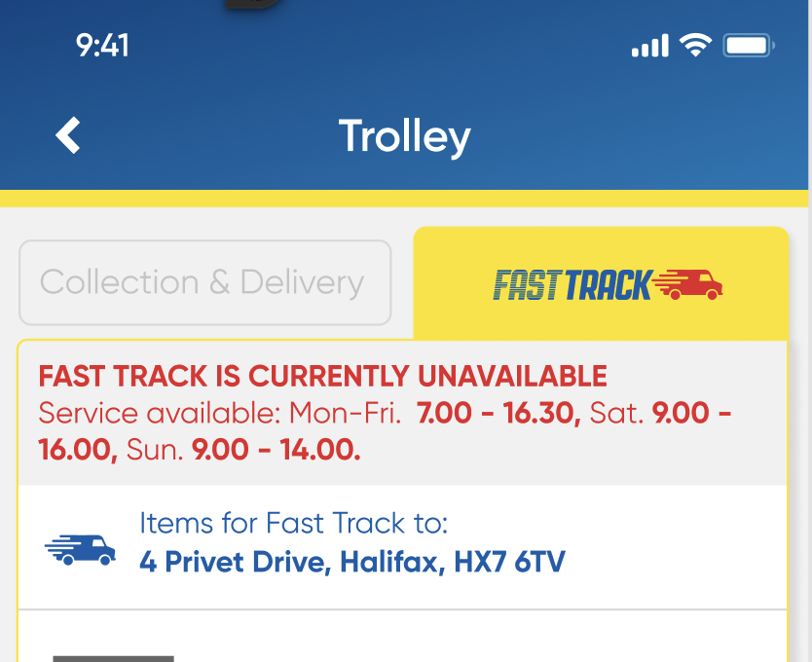Click the Sunday hours 9.00 - 14.00
Viewport: 812px width, 662px height.
(276, 450)
